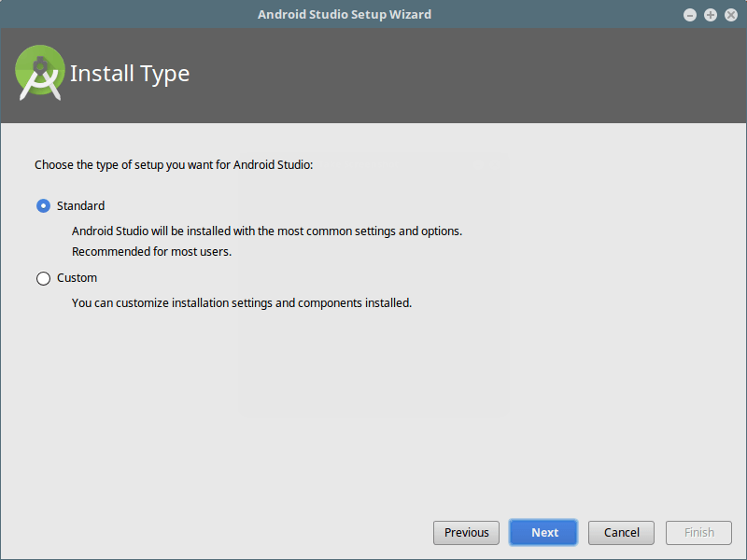
Task: Click the "most common settings and options" description
Action: (x=267, y=231)
